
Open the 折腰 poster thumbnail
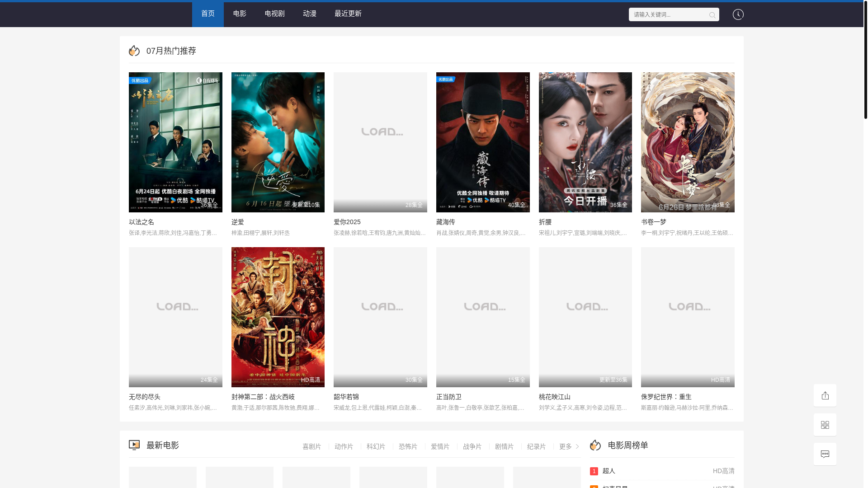point(585,142)
